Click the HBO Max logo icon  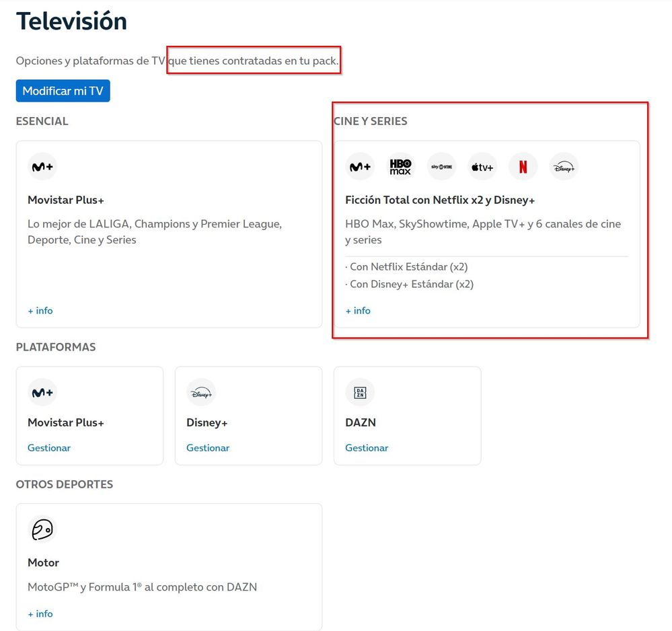pos(400,167)
